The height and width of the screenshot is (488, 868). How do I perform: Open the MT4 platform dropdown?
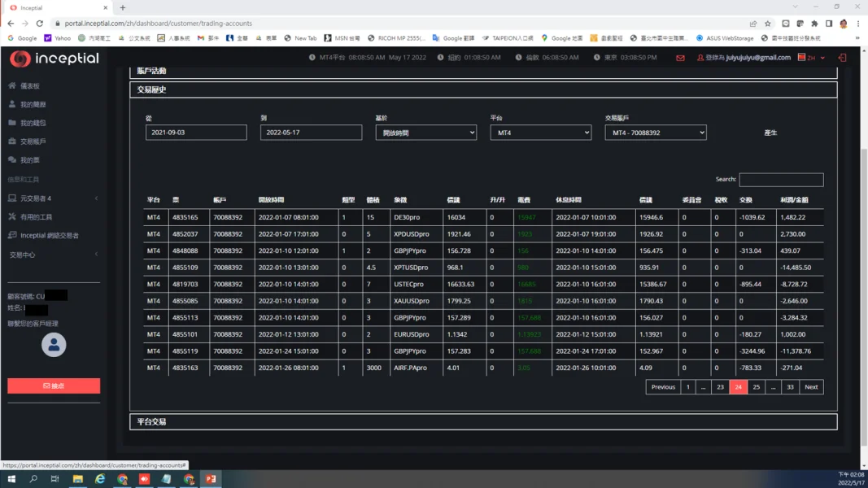tap(540, 133)
